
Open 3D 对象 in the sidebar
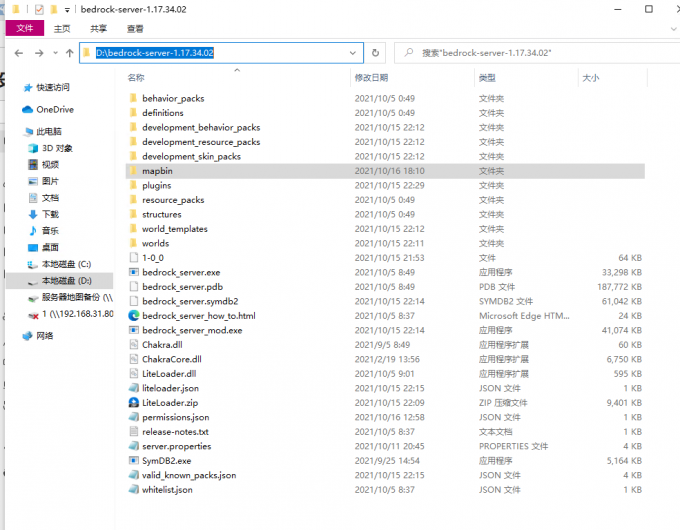coord(57,148)
